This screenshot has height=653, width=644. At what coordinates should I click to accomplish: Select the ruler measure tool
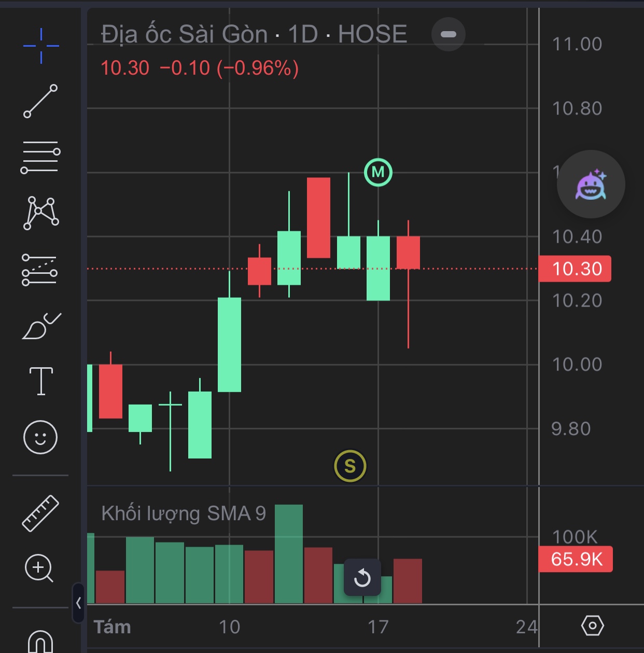[x=40, y=513]
